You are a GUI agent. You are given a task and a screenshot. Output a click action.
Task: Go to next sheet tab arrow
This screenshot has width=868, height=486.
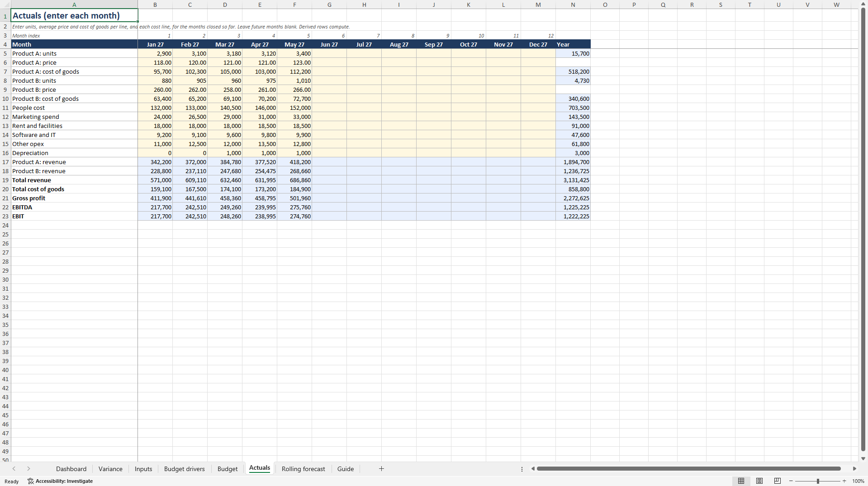coord(28,469)
